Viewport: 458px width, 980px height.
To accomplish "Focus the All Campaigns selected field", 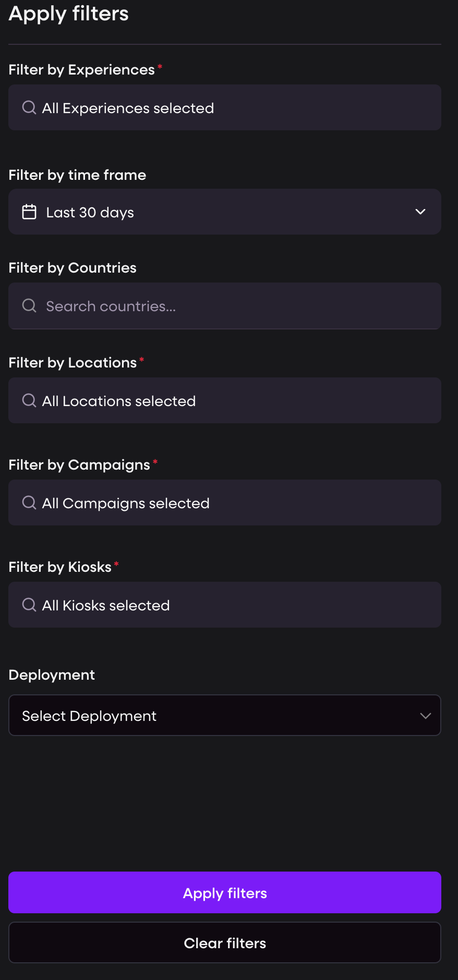I will 225,503.
